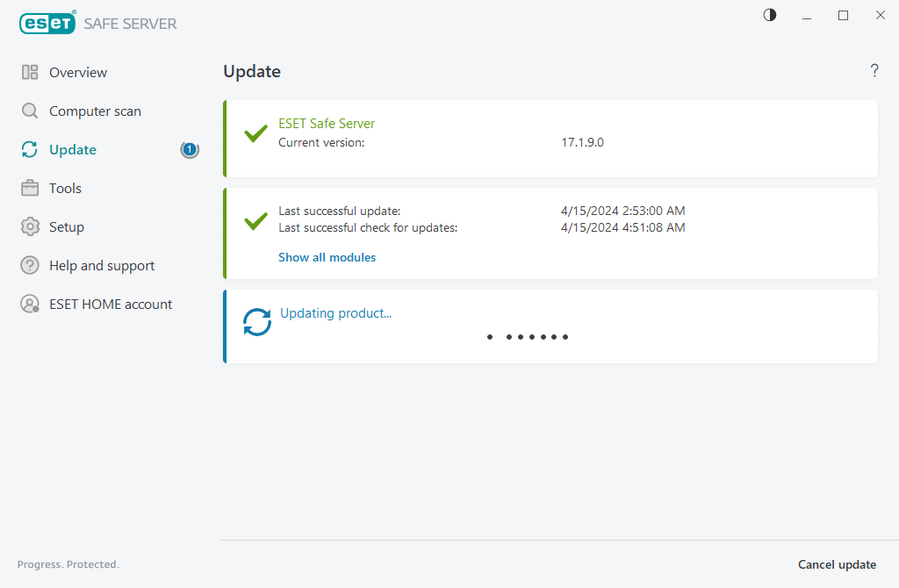Screen dimensions: 899x588
Task: Click the current version number 17.1.9.0
Action: [x=582, y=141]
